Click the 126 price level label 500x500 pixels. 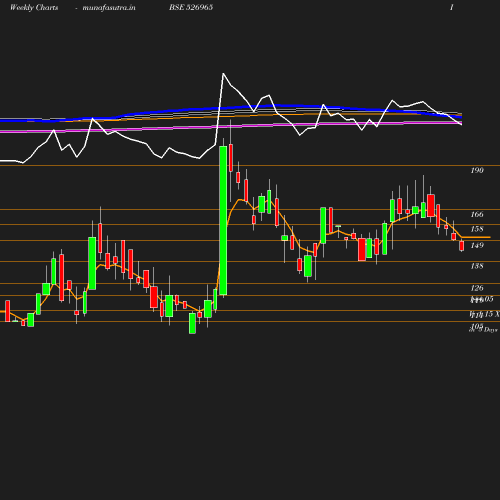click(477, 288)
